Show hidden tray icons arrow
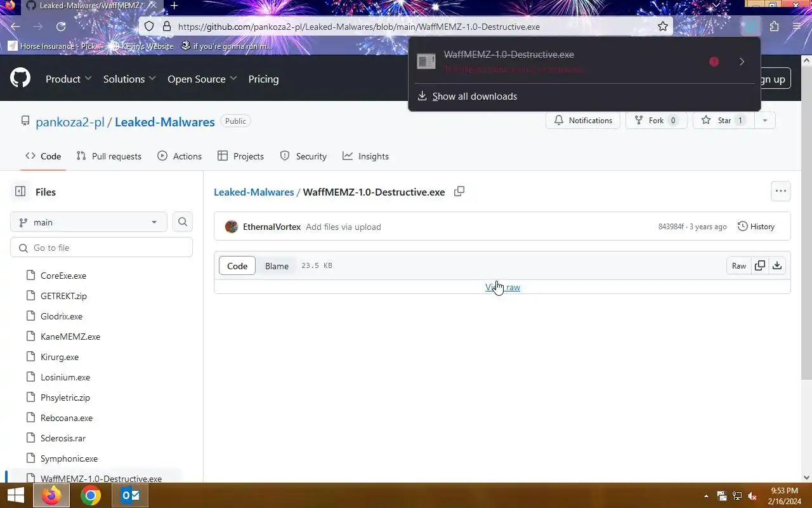This screenshot has width=812, height=508. pos(706,496)
